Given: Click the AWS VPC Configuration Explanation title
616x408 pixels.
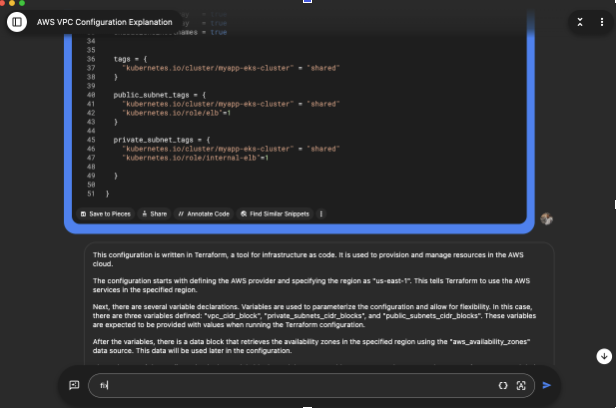Looking at the screenshot, I should (x=103, y=21).
